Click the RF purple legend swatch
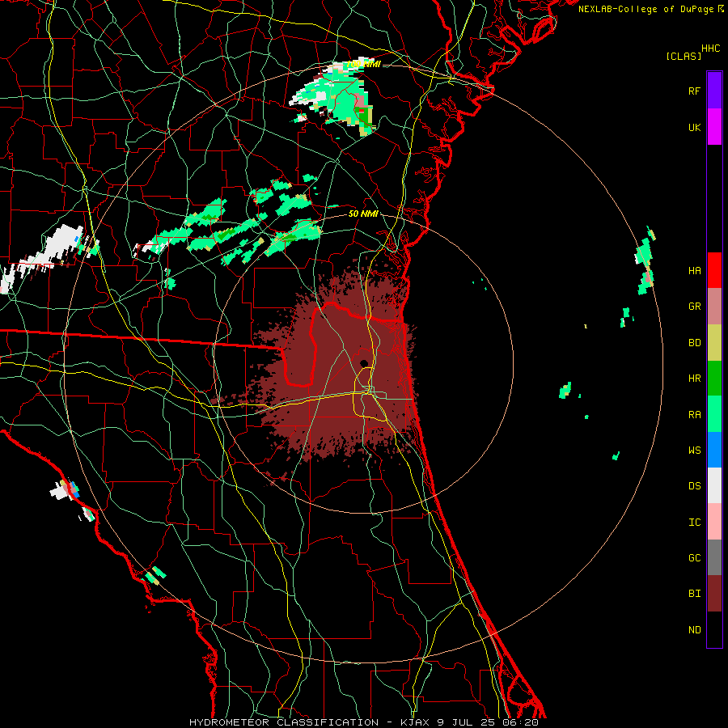The width and height of the screenshot is (728, 728). (714, 91)
